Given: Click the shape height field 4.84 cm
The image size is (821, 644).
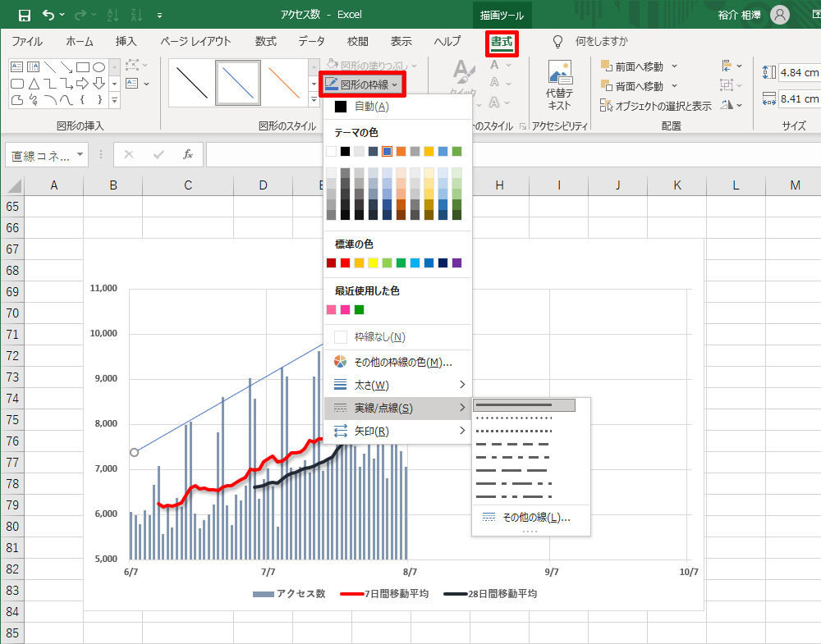Looking at the screenshot, I should [800, 72].
